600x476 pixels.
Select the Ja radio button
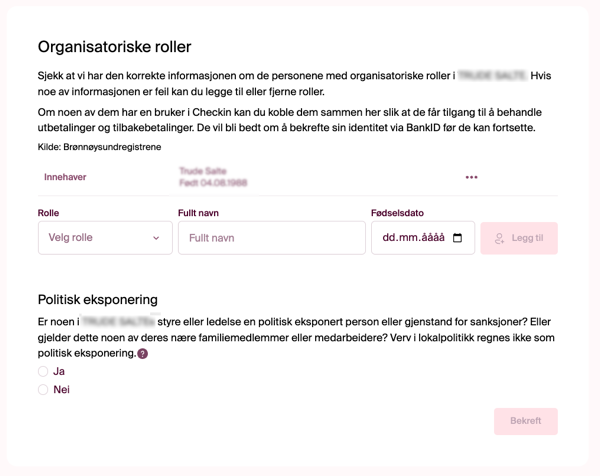click(x=43, y=371)
